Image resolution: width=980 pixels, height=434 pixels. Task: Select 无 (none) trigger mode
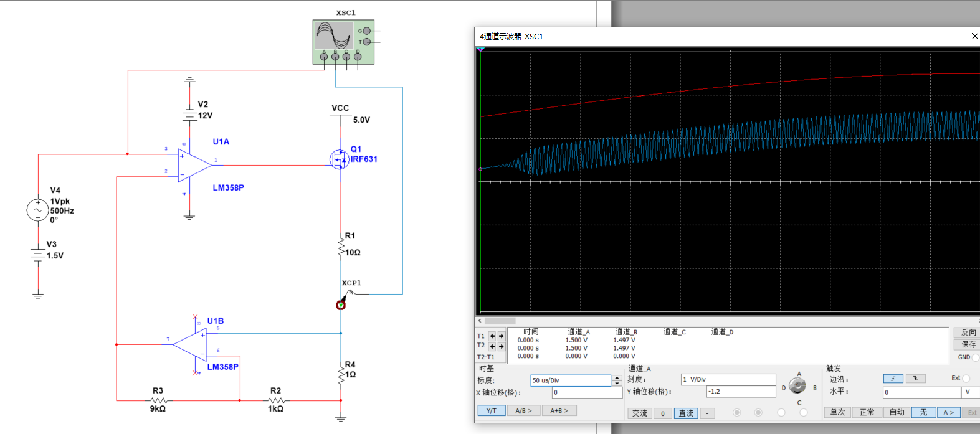pyautogui.click(x=923, y=412)
